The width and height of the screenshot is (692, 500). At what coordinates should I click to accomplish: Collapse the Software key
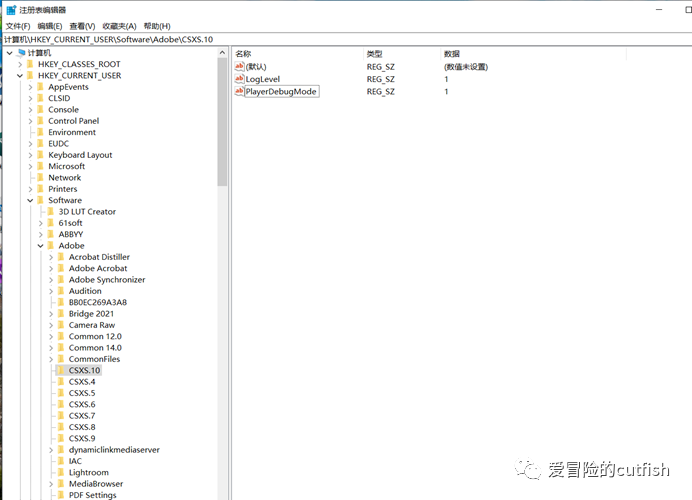click(x=30, y=200)
